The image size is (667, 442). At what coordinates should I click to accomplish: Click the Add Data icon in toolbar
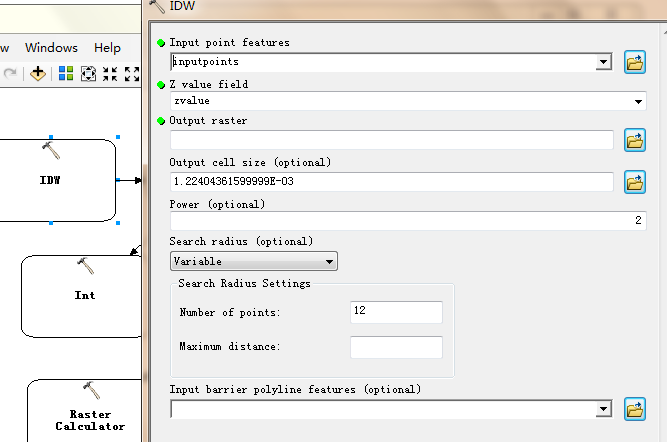38,74
